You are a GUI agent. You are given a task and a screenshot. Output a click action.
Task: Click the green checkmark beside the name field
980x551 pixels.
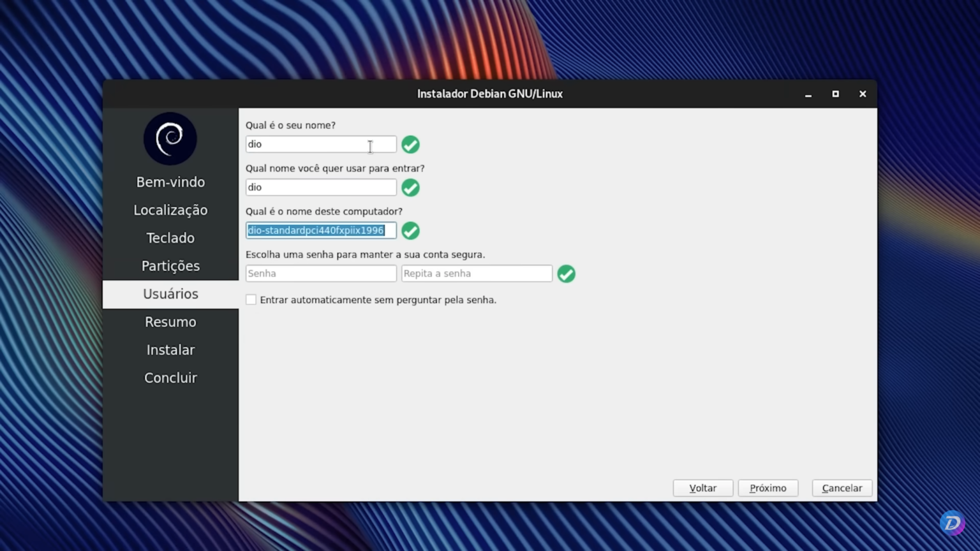(410, 145)
